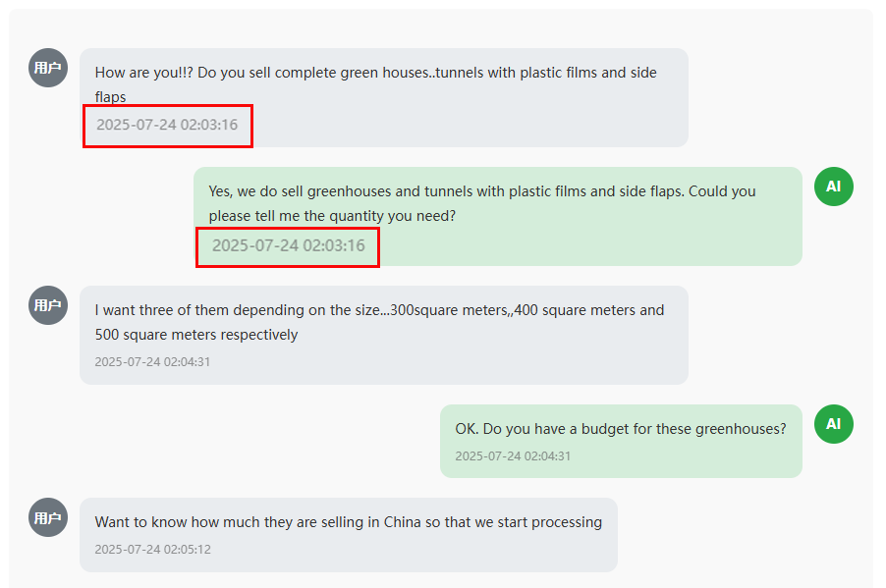This screenshot has width=886, height=588.
Task: Click the word 'flaps' on the first message's second line
Action: 110,97
